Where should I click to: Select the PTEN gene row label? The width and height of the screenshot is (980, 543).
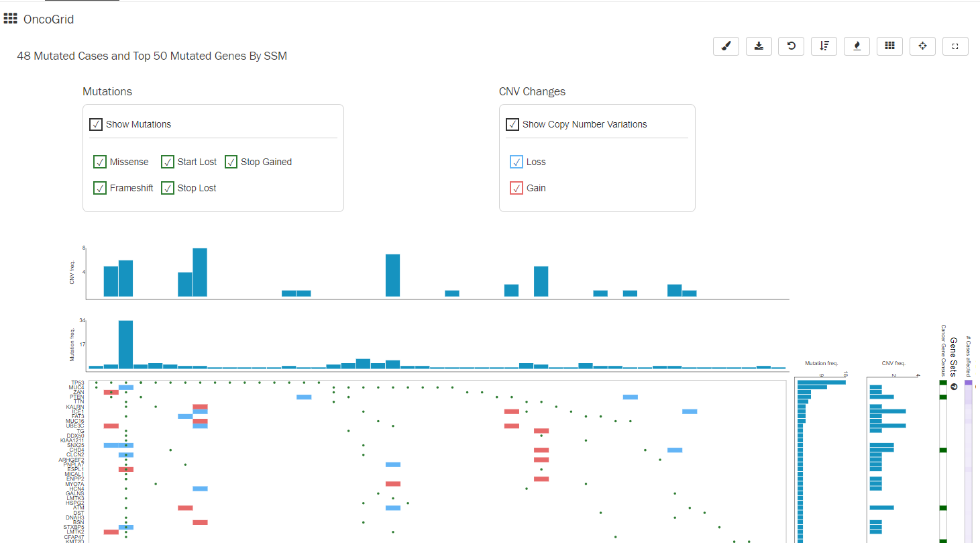(x=77, y=397)
